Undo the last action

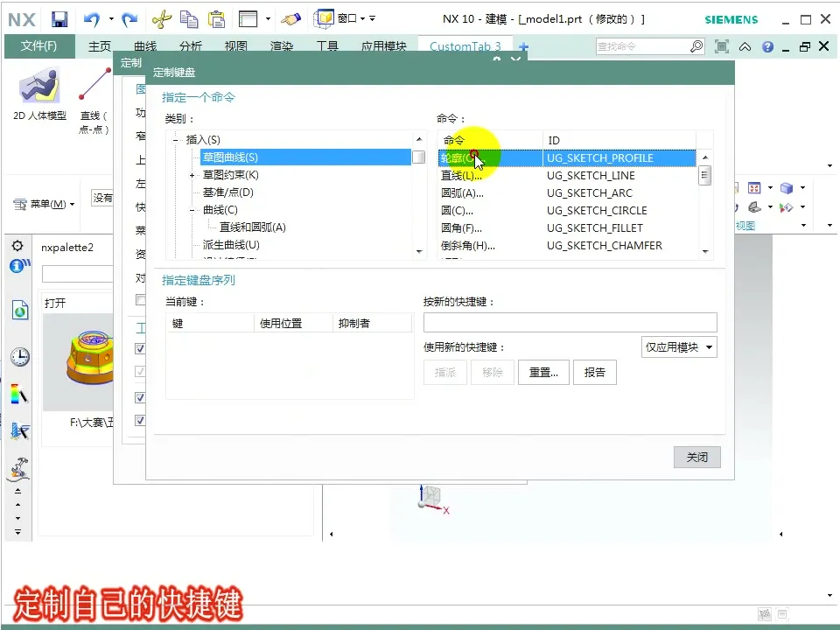(x=90, y=18)
